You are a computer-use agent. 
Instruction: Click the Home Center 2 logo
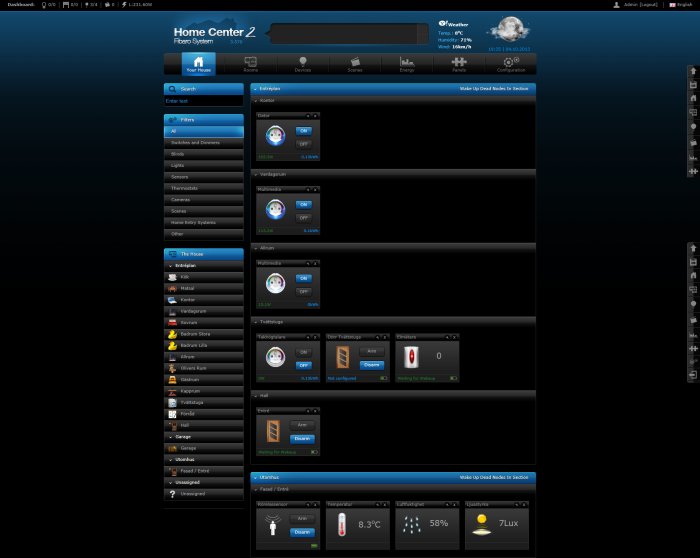(214, 34)
